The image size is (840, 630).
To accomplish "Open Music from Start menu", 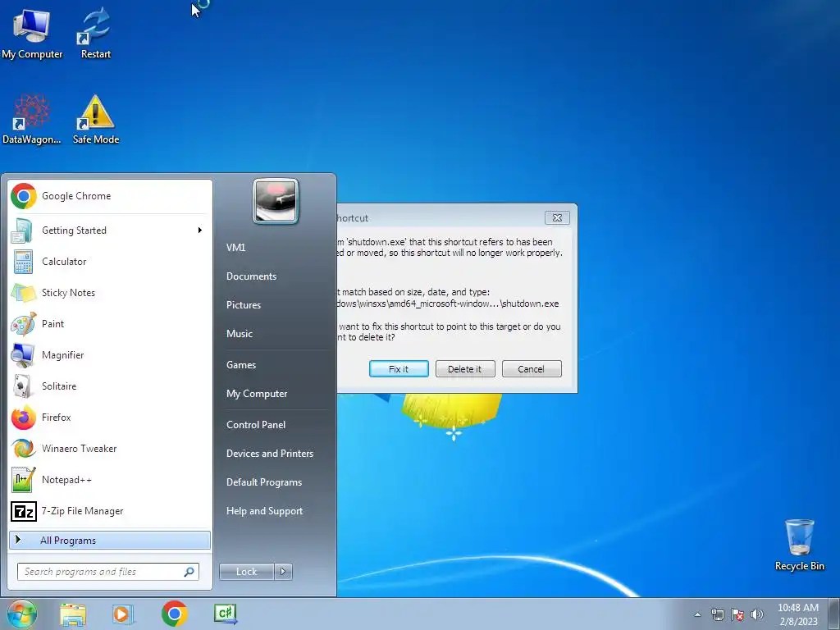I will (239, 334).
